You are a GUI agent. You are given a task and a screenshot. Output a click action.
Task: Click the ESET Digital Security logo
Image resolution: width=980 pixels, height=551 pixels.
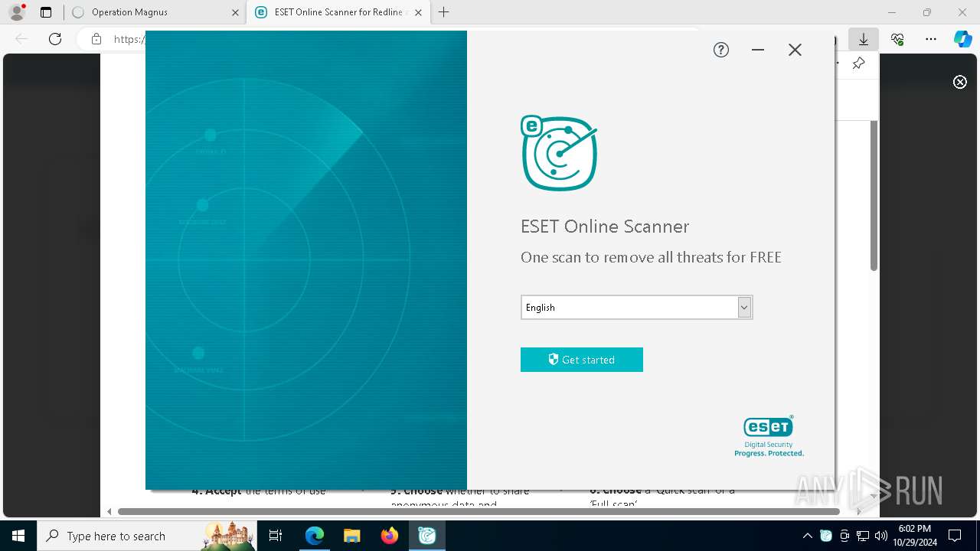[x=769, y=436]
